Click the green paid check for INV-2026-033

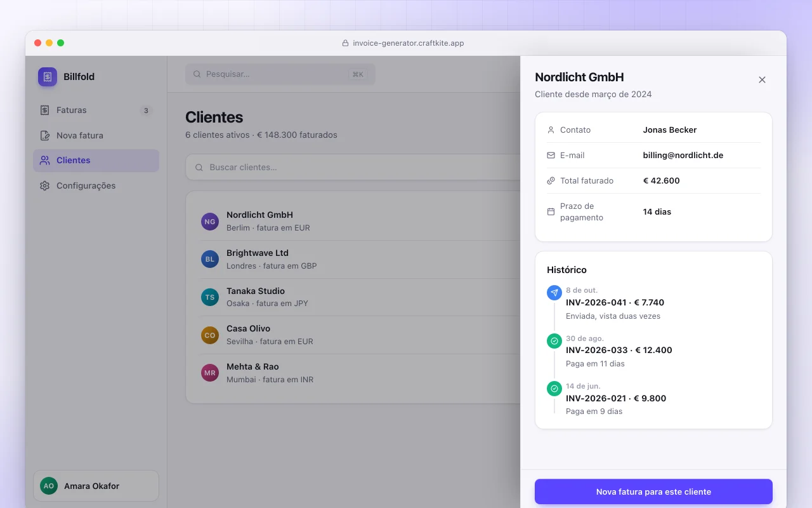coord(554,341)
